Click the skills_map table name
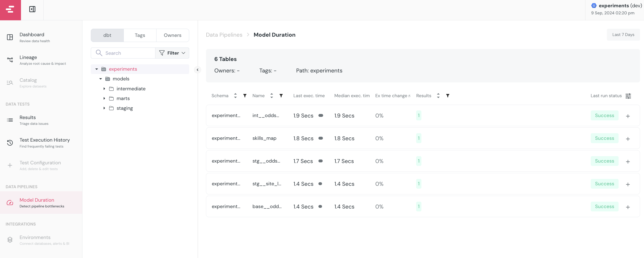 [264, 138]
